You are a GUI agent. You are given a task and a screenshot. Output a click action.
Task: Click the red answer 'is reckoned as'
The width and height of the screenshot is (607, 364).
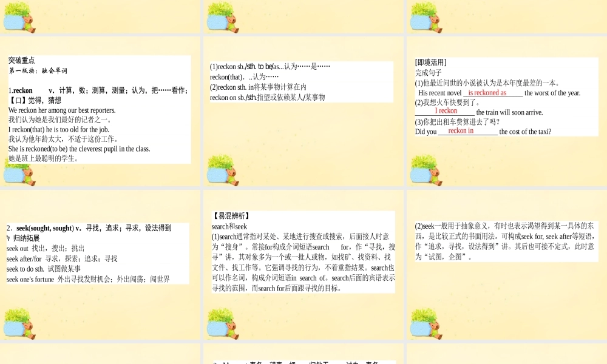pyautogui.click(x=487, y=93)
